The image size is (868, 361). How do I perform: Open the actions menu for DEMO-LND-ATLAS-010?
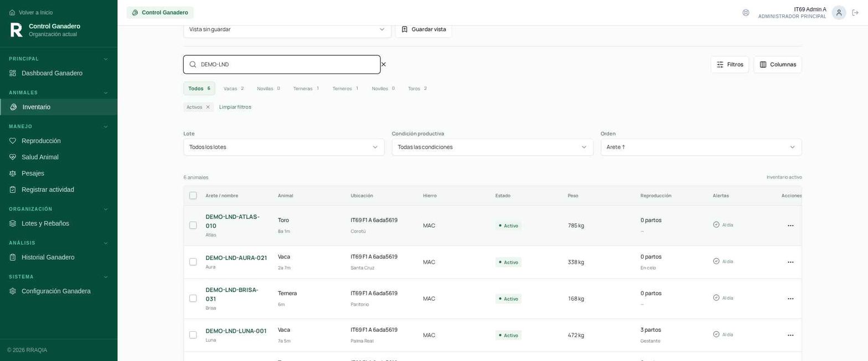click(x=790, y=226)
